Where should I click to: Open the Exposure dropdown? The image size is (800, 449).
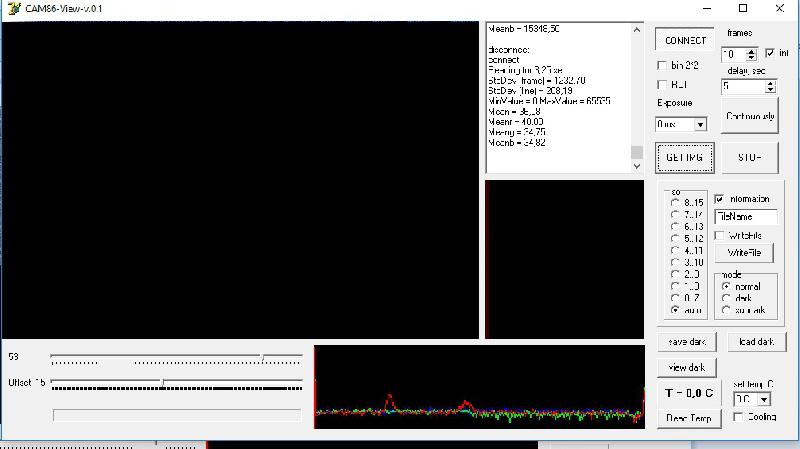(x=700, y=124)
